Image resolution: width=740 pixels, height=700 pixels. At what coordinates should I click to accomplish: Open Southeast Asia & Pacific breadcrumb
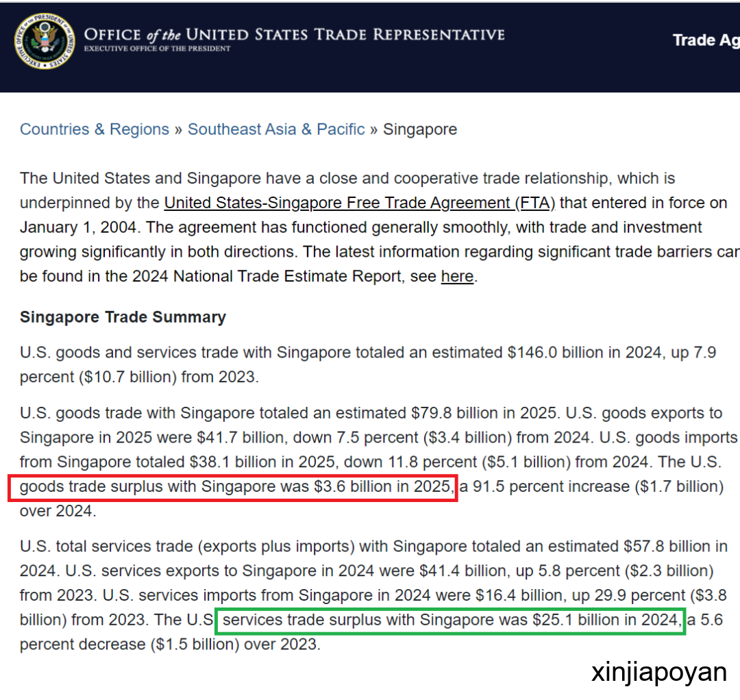coord(276,129)
